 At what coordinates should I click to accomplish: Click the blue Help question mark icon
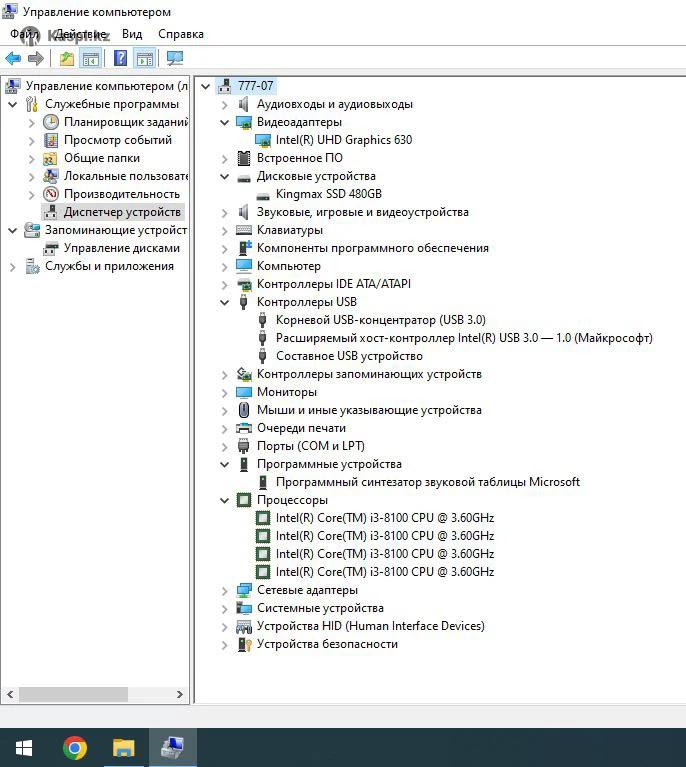(x=120, y=59)
